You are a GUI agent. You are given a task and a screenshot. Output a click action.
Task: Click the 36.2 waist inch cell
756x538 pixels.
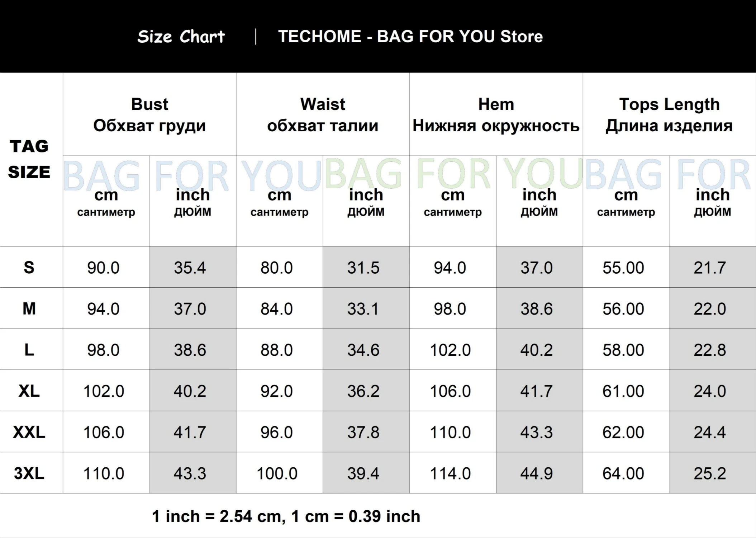point(363,391)
